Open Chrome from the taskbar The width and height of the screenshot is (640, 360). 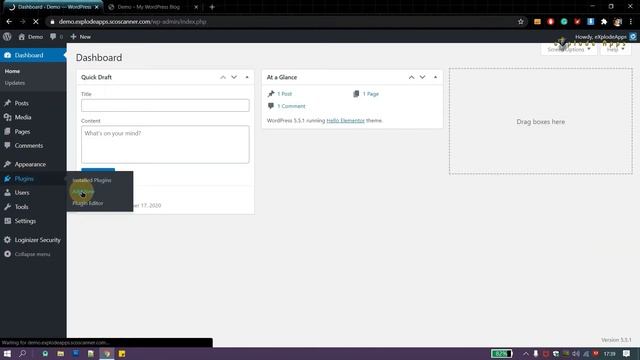(107, 354)
